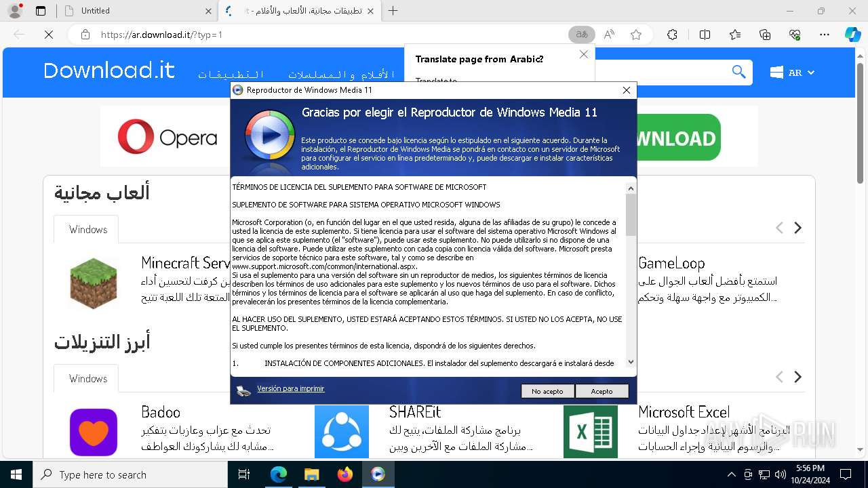The height and width of the screenshot is (488, 868).
Task: Open a new browser tab
Action: point(393,11)
